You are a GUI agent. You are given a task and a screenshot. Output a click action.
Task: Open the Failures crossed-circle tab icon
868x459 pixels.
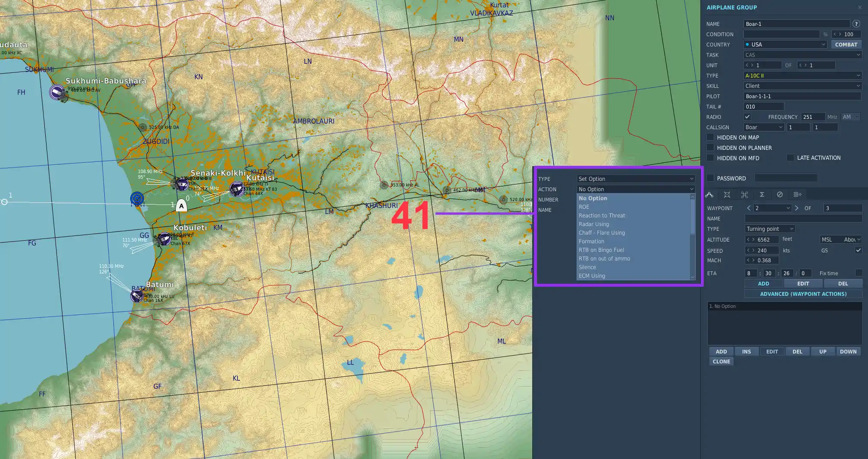pyautogui.click(x=780, y=195)
